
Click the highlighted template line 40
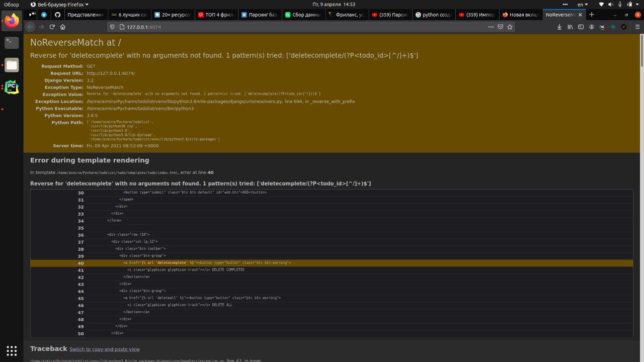pyautogui.click(x=332, y=263)
